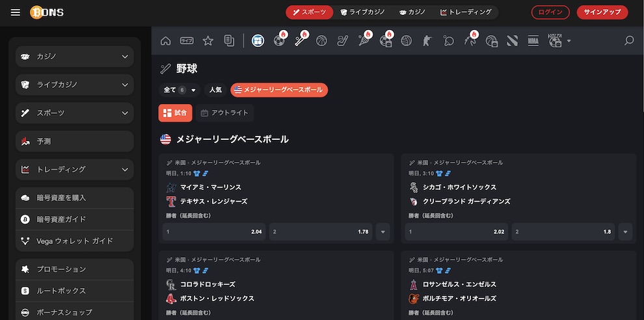The height and width of the screenshot is (320, 644).
Task: Click the BONS logo
Action: (x=47, y=12)
